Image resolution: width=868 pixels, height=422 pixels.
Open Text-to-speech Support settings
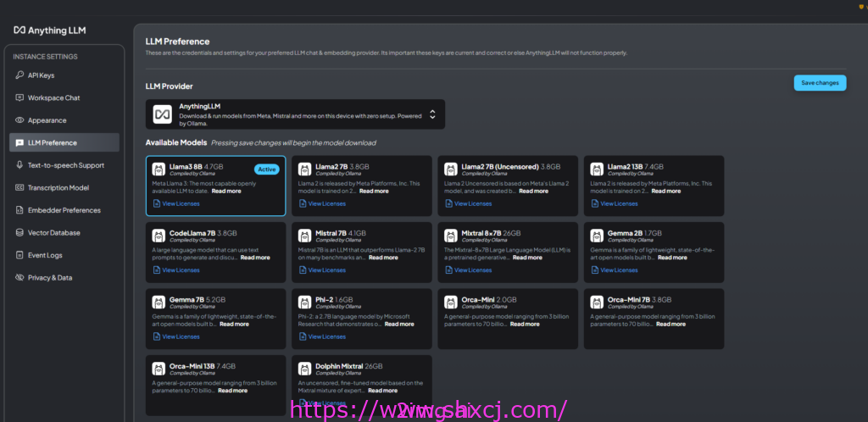(x=64, y=165)
